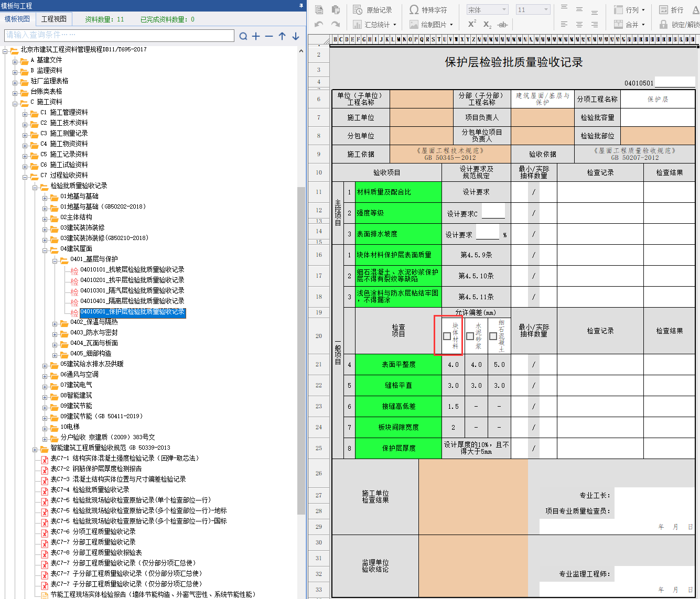Apply subscript formatting
This screenshot has width=700, height=599.
point(487,25)
